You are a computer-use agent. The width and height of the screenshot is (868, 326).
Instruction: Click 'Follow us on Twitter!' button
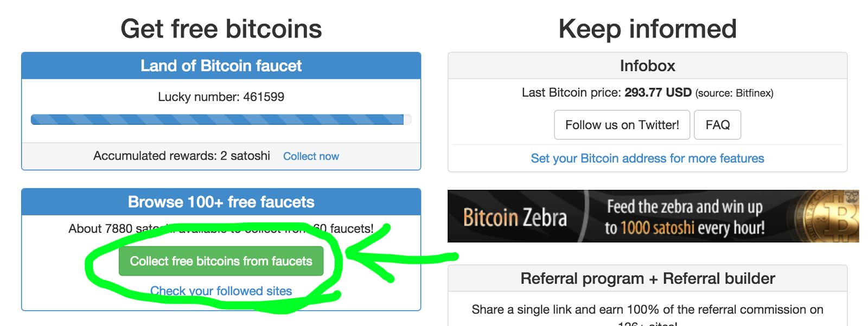(622, 125)
